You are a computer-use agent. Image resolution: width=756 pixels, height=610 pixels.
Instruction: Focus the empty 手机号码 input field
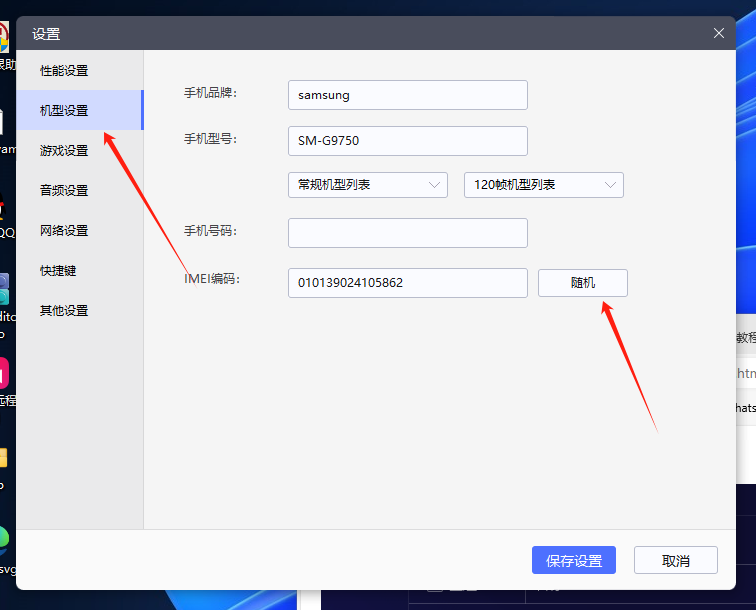click(407, 233)
